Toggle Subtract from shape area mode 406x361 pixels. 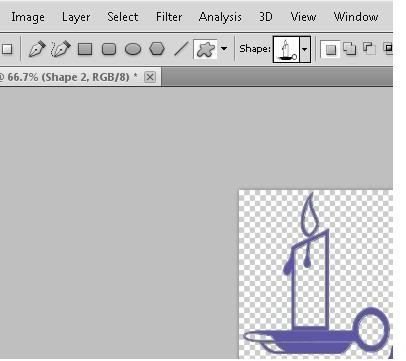369,49
